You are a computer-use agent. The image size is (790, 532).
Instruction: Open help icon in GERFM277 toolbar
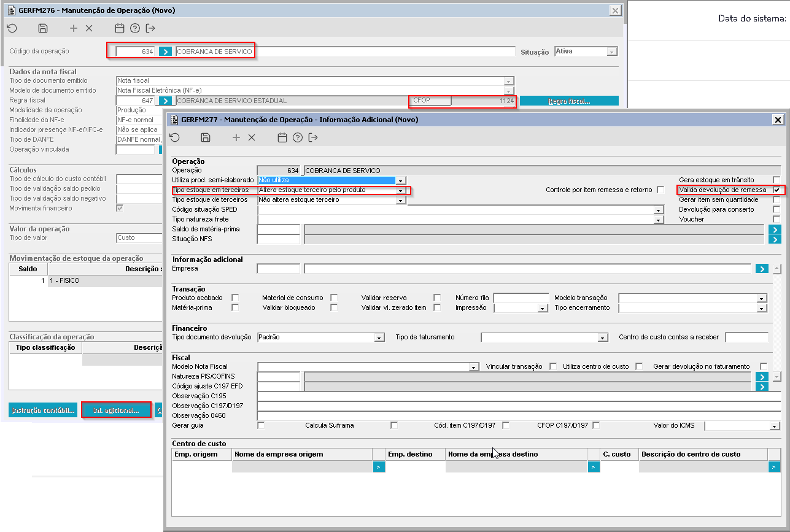click(298, 137)
